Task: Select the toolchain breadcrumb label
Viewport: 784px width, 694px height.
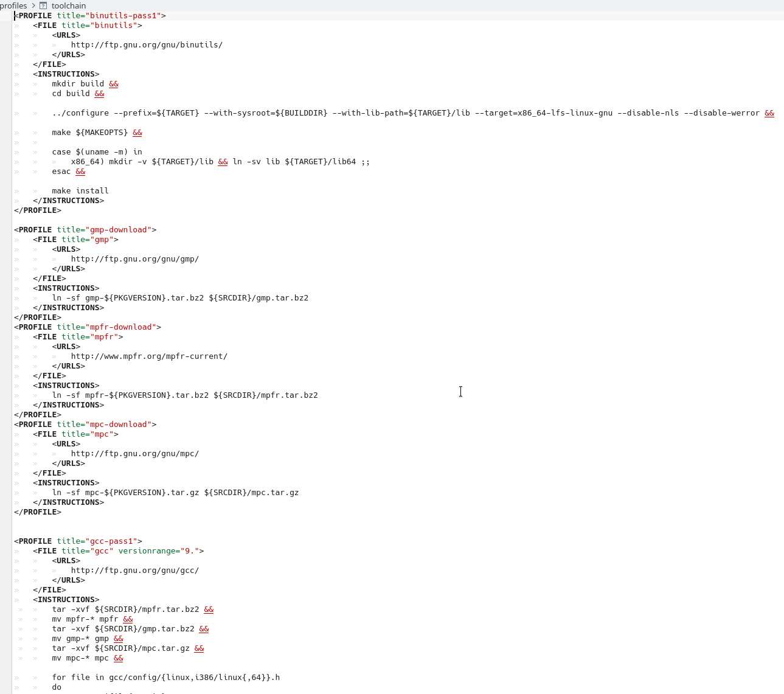Action: [69, 5]
